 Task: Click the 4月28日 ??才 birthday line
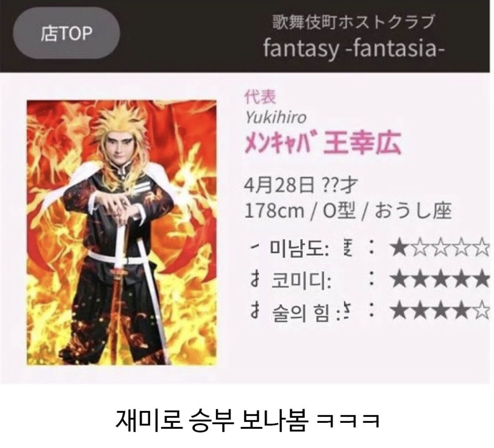(x=301, y=185)
